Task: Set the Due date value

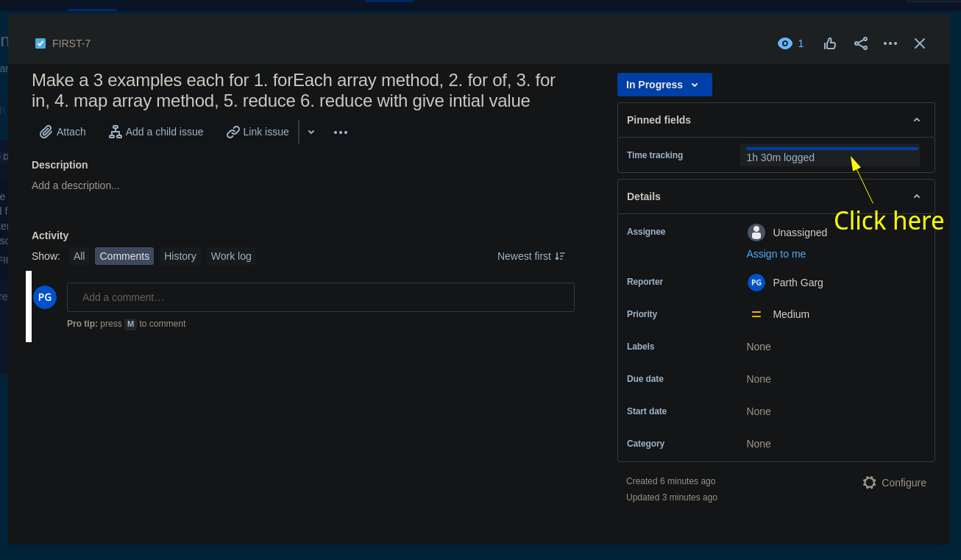Action: tap(759, 379)
